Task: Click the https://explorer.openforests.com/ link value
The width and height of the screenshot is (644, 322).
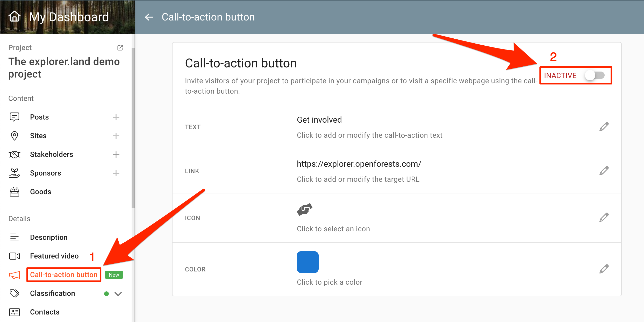Action: pyautogui.click(x=359, y=164)
